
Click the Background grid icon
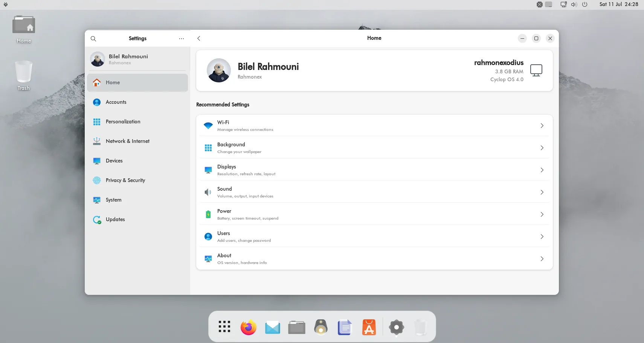pyautogui.click(x=208, y=148)
